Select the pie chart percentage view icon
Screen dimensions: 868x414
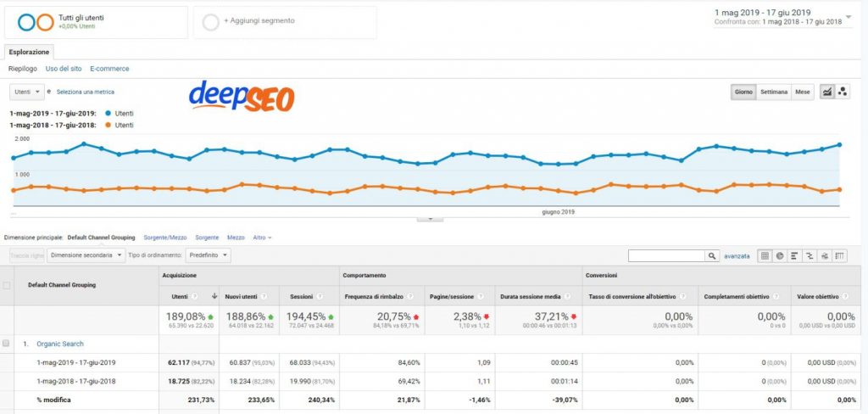coord(780,255)
